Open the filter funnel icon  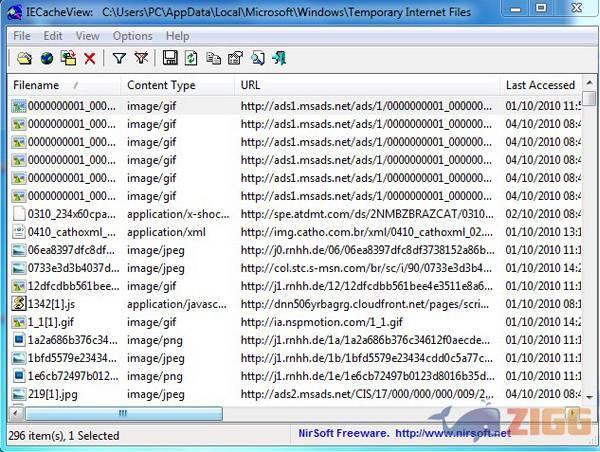119,59
